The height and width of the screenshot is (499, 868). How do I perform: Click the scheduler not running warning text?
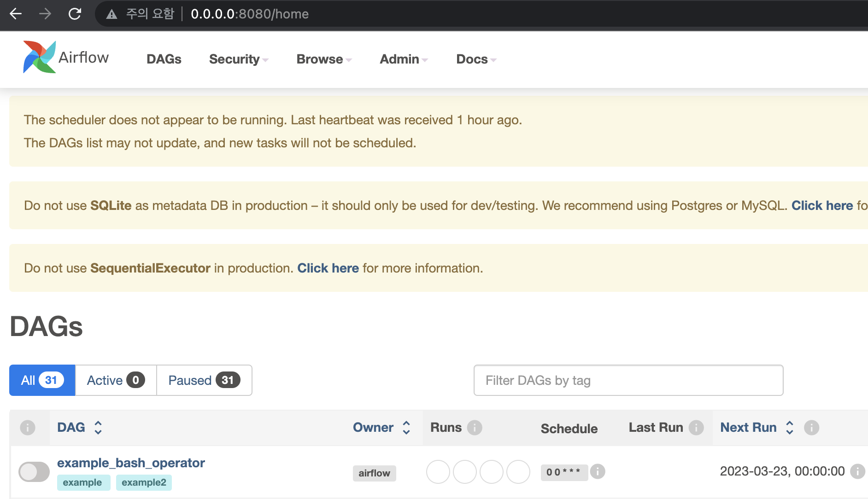[x=273, y=120]
